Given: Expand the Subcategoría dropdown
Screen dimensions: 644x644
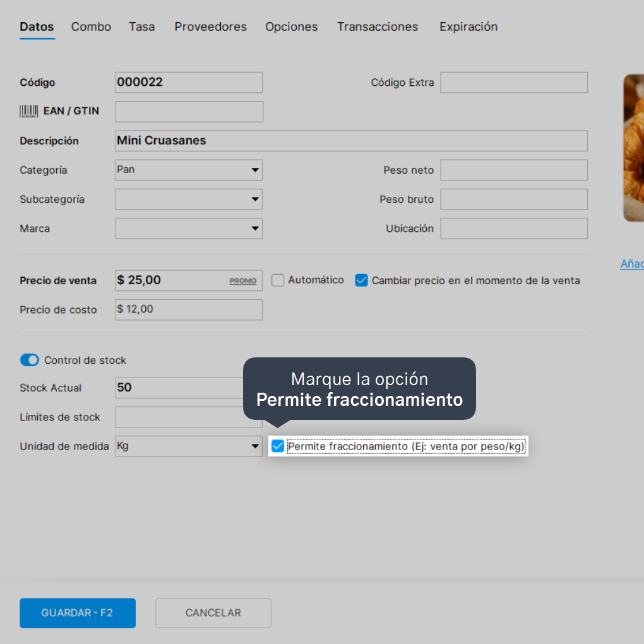Looking at the screenshot, I should click(189, 199).
